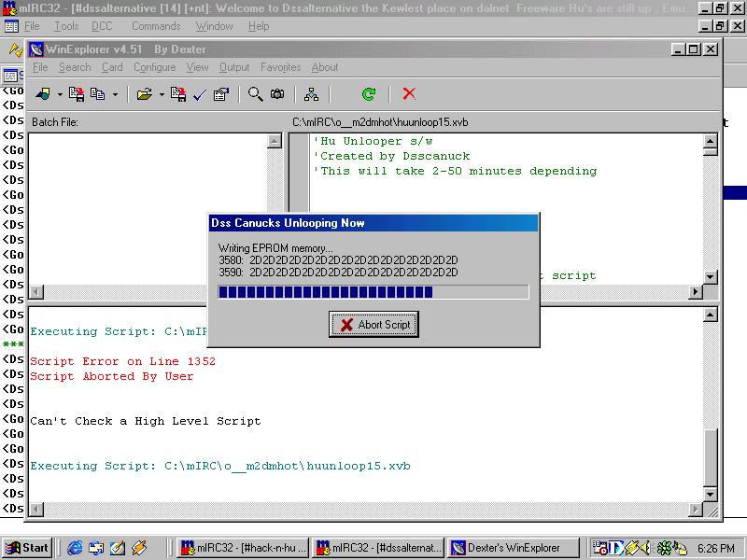Open the Card menu
Screen dimensions: 747x560
tap(112, 67)
